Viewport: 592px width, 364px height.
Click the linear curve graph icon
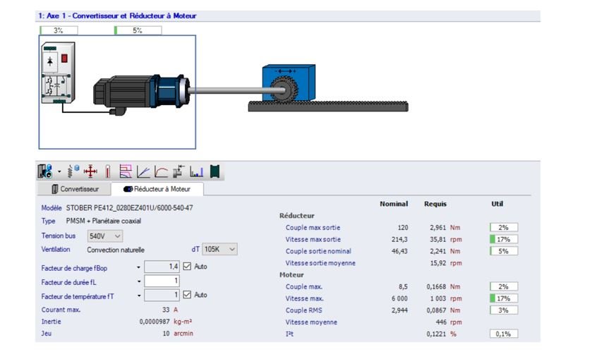click(143, 171)
